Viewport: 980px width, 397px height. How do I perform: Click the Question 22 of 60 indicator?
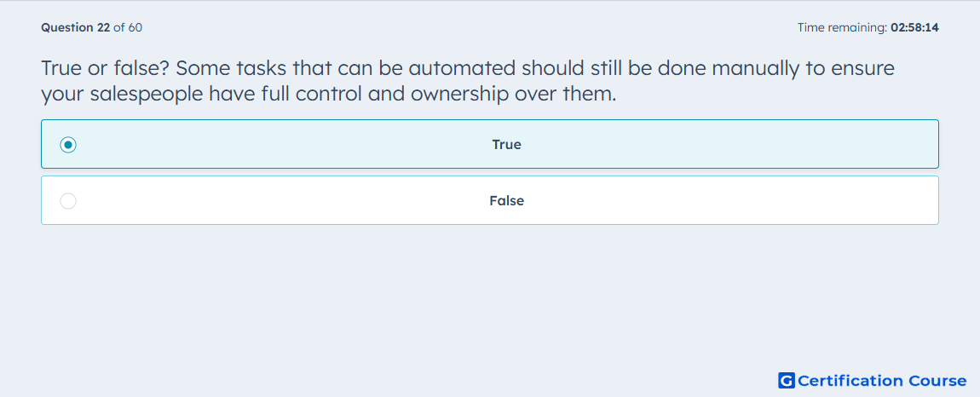(91, 27)
